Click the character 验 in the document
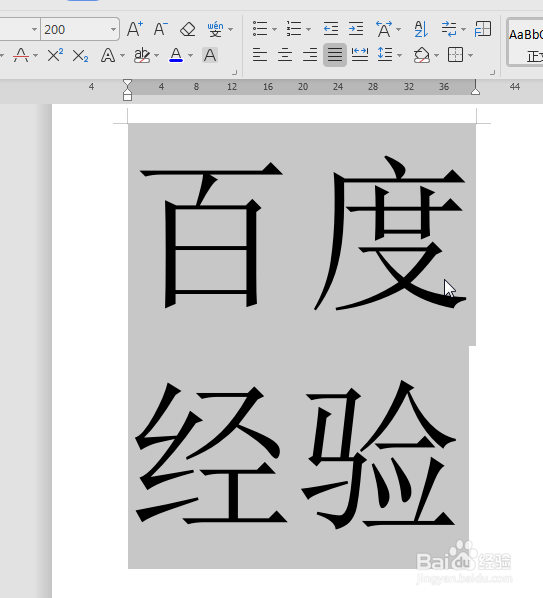 point(379,454)
